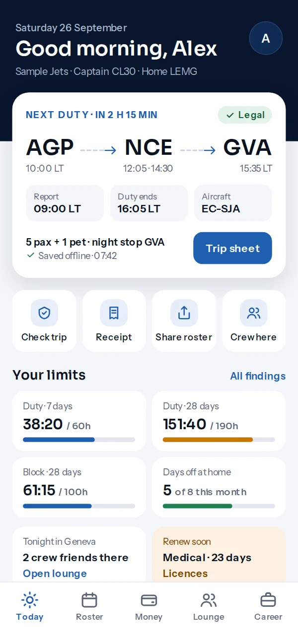Screen dimensions: 298x644
Task: Switch to the Money wallet tab
Action: click(x=149, y=607)
